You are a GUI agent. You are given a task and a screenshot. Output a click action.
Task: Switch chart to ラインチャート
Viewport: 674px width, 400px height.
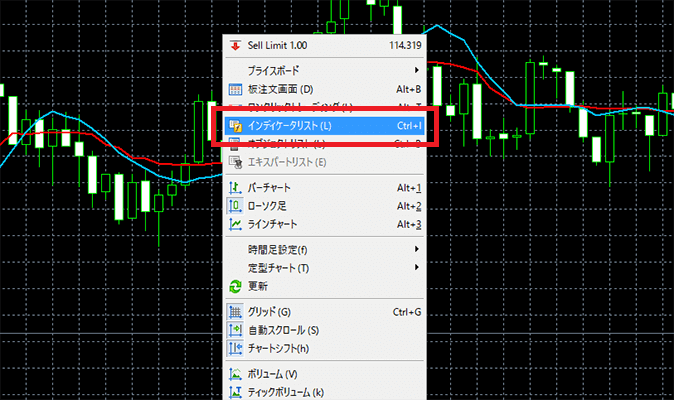click(325, 224)
